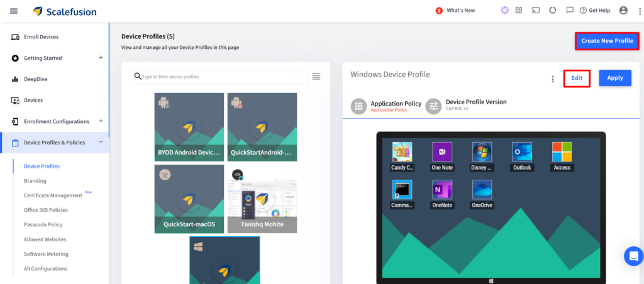
Task: Select Device Profiles & Policies menu
Action: coord(54,143)
